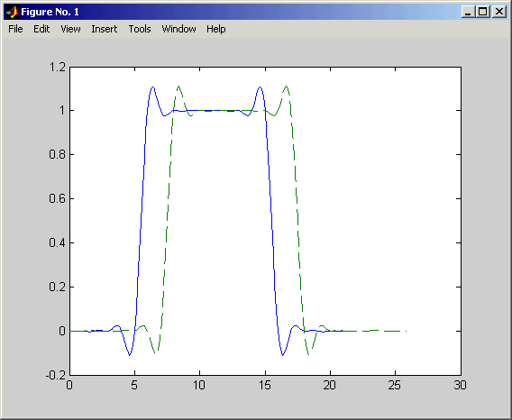Viewport: 512px width, 420px height.
Task: Select the solid blue curve's first peak
Action: pyautogui.click(x=152, y=87)
